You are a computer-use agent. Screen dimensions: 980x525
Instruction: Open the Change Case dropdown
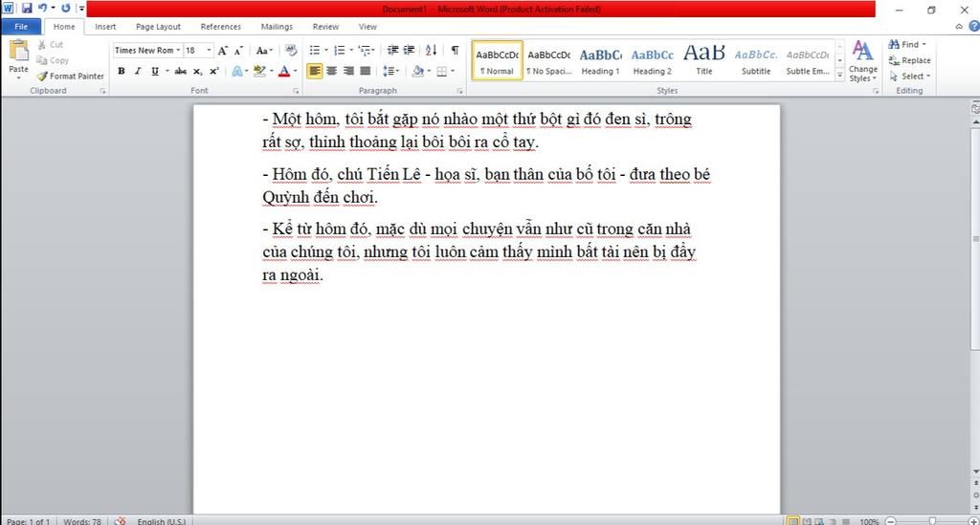(264, 51)
